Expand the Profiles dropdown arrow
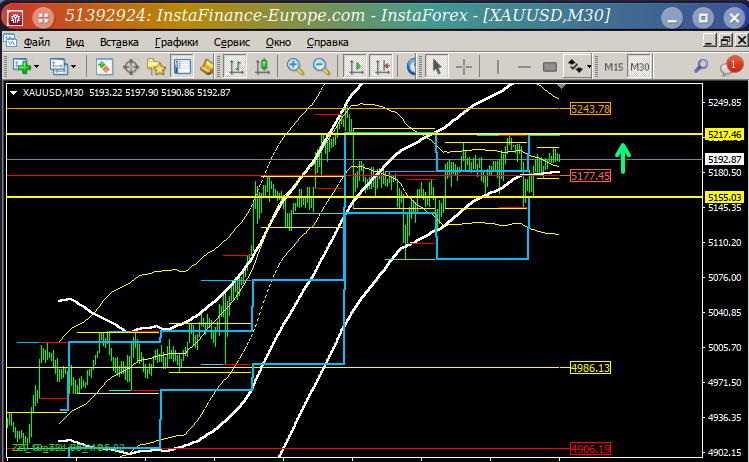The height and width of the screenshot is (462, 749). 74,66
